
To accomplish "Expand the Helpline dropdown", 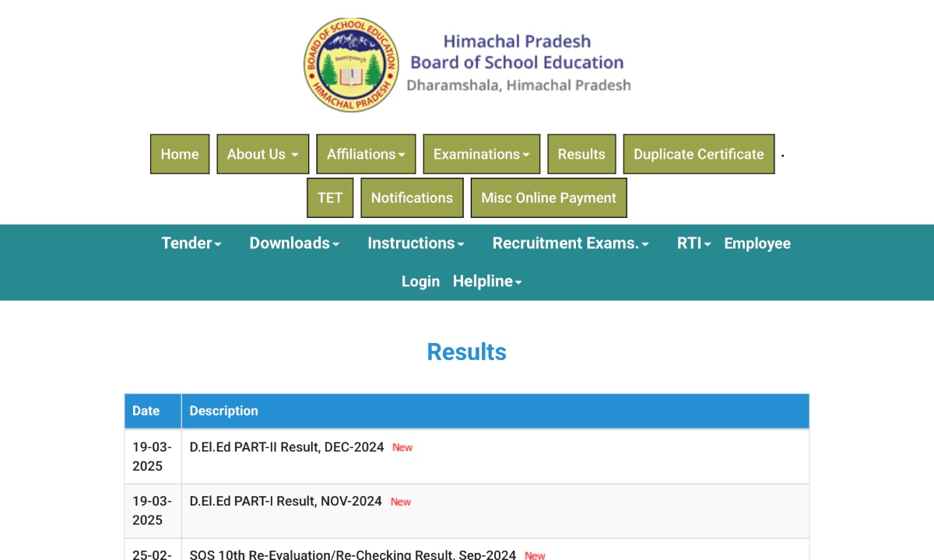I will pos(487,282).
